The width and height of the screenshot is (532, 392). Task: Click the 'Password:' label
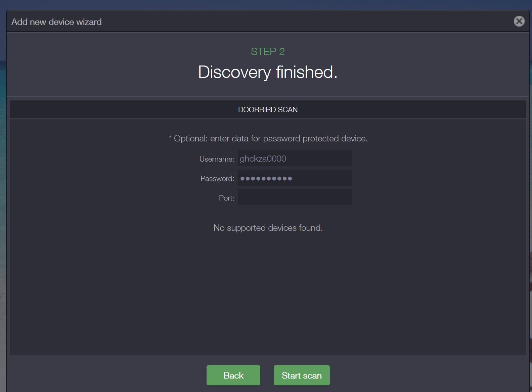coord(217,178)
